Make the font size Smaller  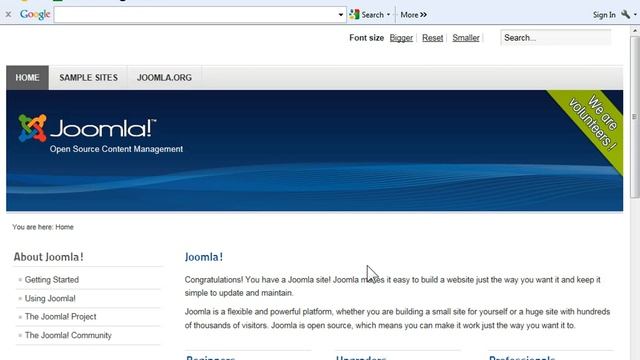point(466,38)
